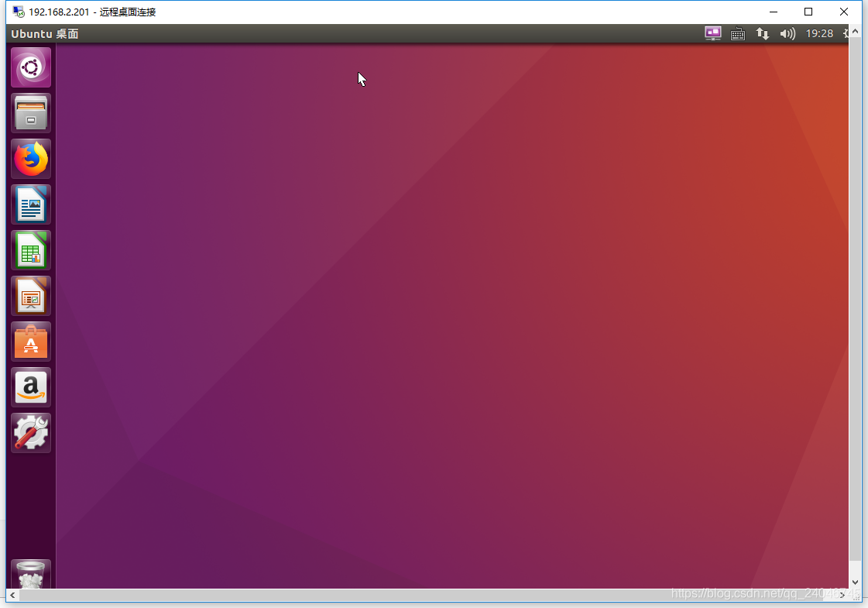Screen dimensions: 868x608
Task: Click the Ubuntu 桌面 panel title
Action: coord(45,34)
